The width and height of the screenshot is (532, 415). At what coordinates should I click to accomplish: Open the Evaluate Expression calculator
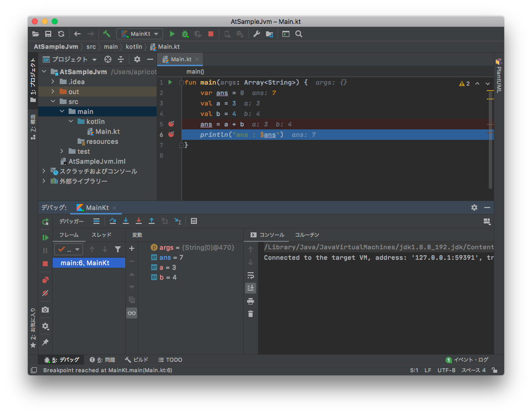pyautogui.click(x=194, y=221)
